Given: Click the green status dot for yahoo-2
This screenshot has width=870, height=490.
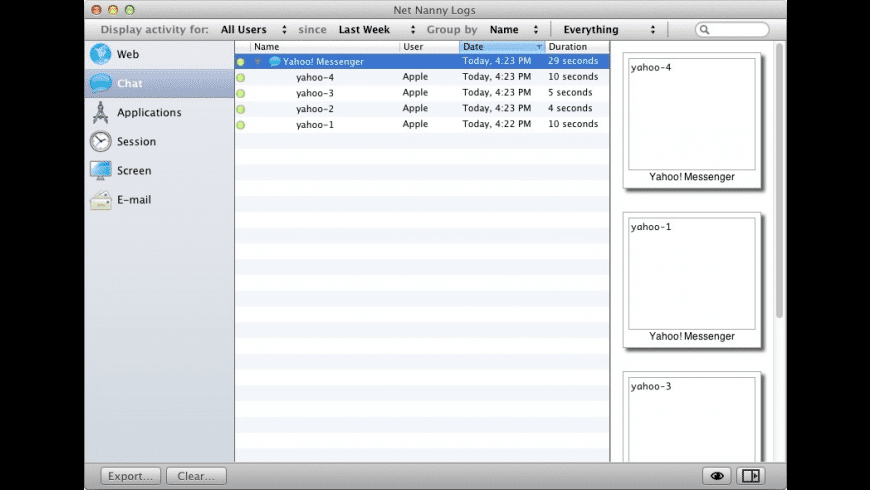Looking at the screenshot, I should click(x=241, y=109).
